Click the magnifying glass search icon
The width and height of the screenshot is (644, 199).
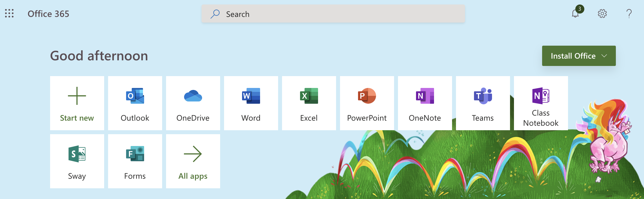[x=215, y=14]
